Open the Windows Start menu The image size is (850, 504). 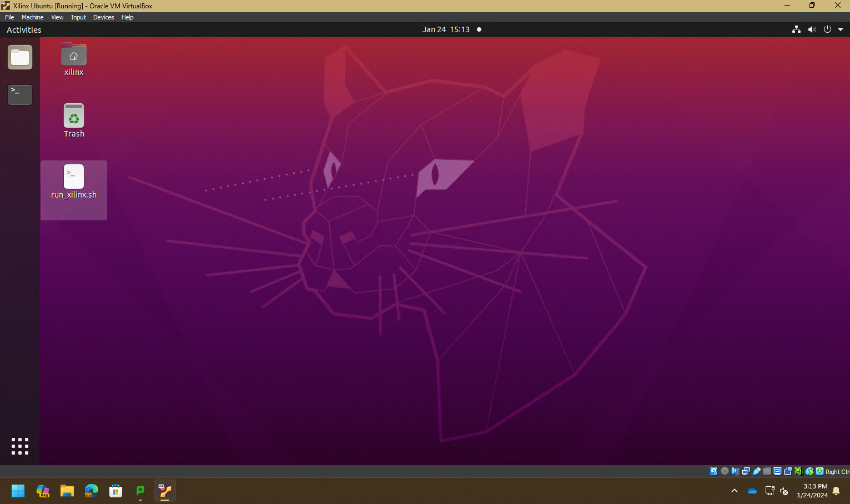coord(18,491)
